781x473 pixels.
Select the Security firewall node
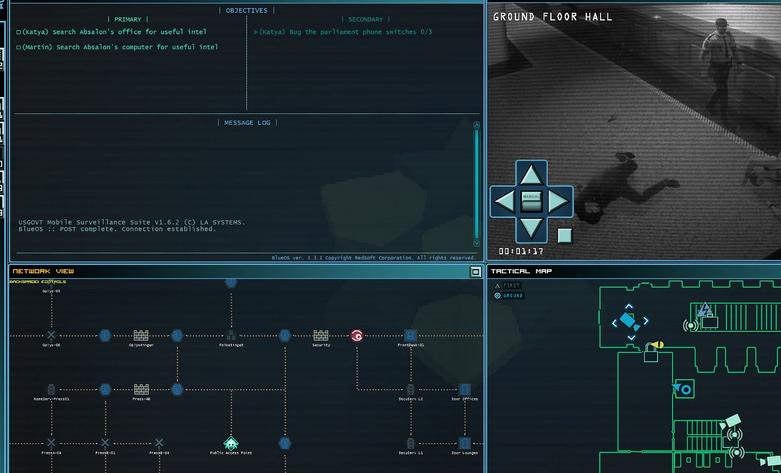tap(321, 336)
